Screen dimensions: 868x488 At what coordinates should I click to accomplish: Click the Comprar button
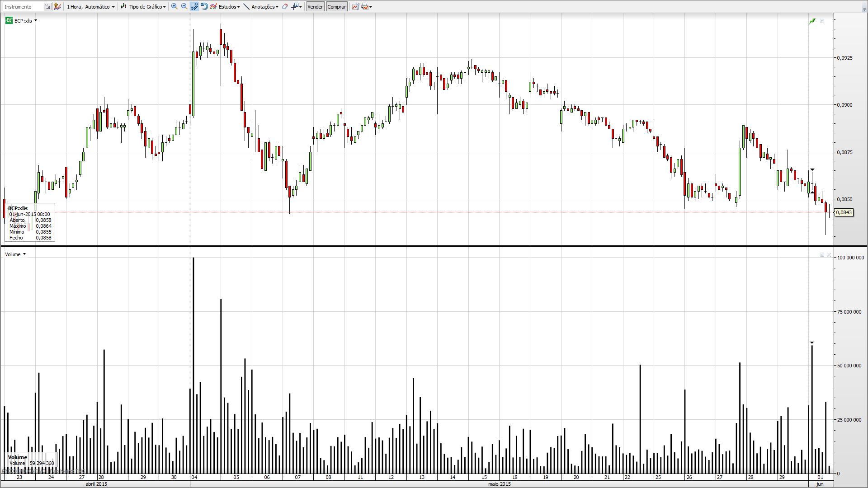coord(336,6)
